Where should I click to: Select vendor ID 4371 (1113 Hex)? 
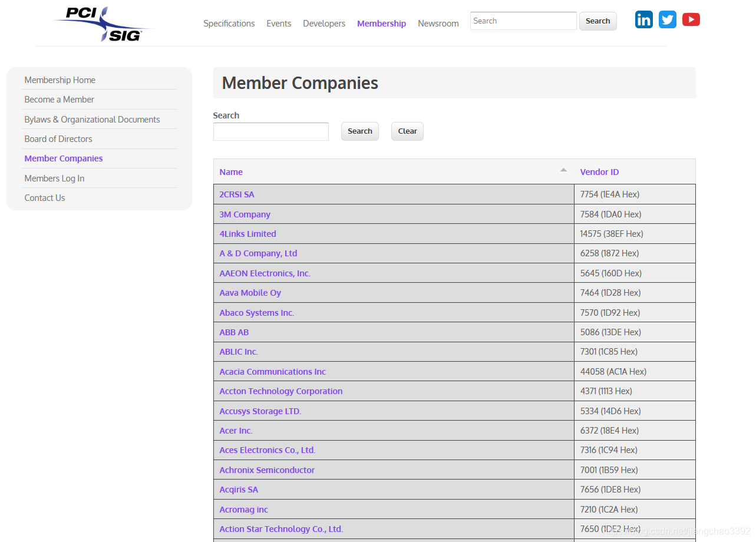[606, 391]
